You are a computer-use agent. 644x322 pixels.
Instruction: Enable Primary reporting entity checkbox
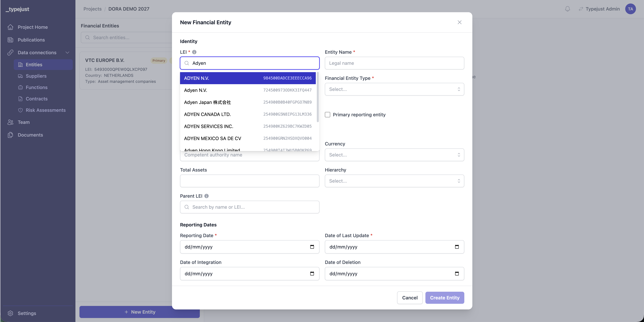click(328, 115)
